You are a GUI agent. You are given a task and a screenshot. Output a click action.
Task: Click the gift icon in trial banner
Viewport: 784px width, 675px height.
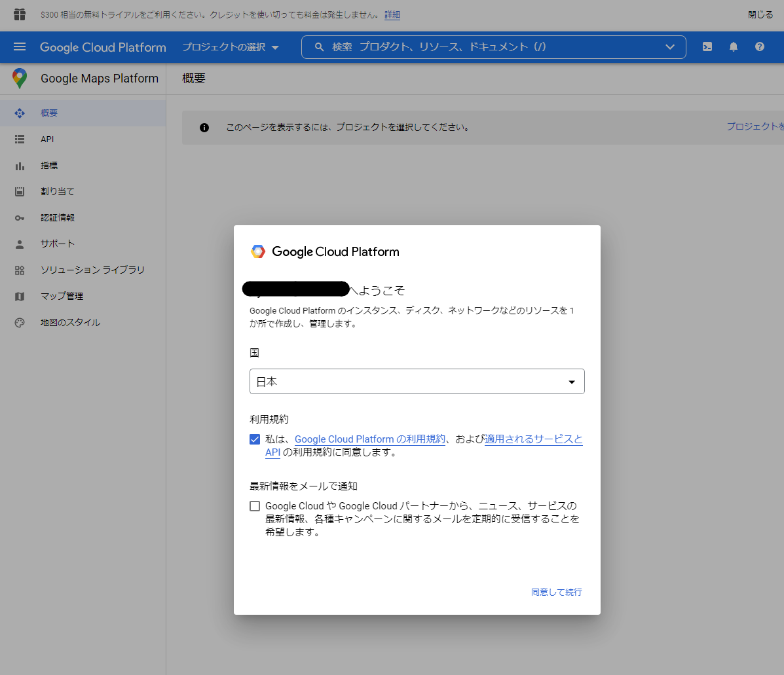pyautogui.click(x=20, y=14)
